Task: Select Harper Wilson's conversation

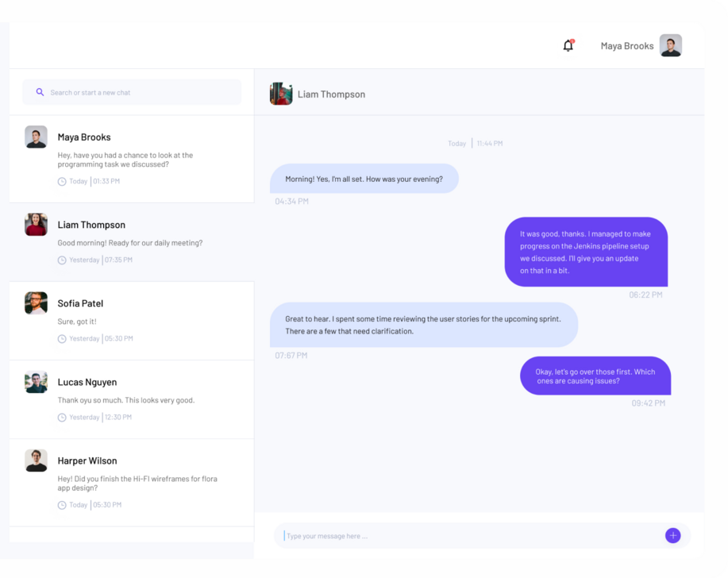Action: pos(132,483)
